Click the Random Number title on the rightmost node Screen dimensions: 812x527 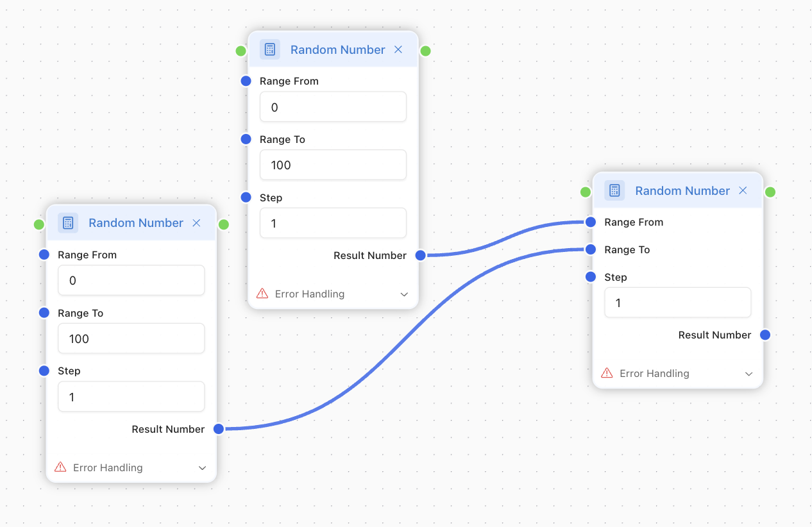682,191
